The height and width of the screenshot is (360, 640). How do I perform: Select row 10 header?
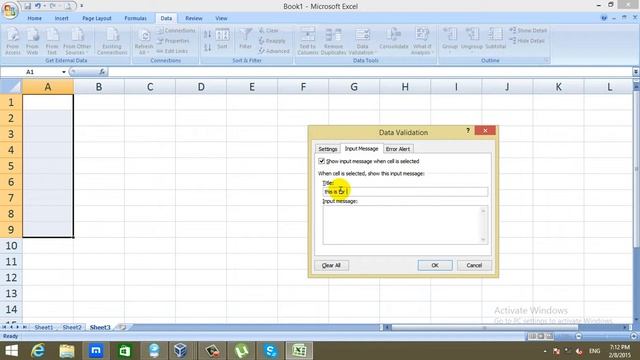[11, 246]
